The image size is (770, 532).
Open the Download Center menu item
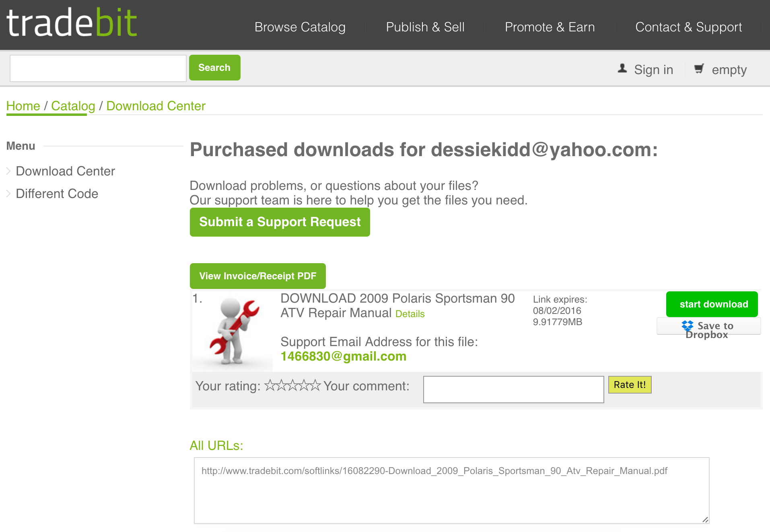click(65, 171)
